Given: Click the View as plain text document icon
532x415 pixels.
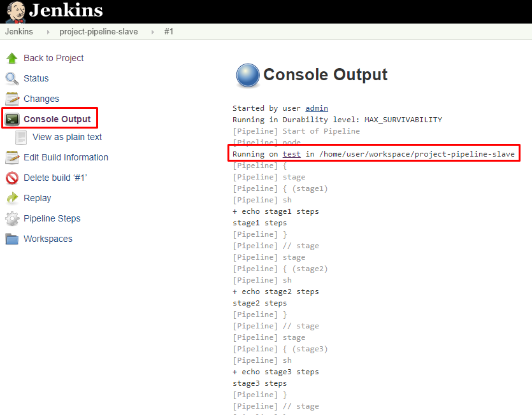Looking at the screenshot, I should point(22,137).
